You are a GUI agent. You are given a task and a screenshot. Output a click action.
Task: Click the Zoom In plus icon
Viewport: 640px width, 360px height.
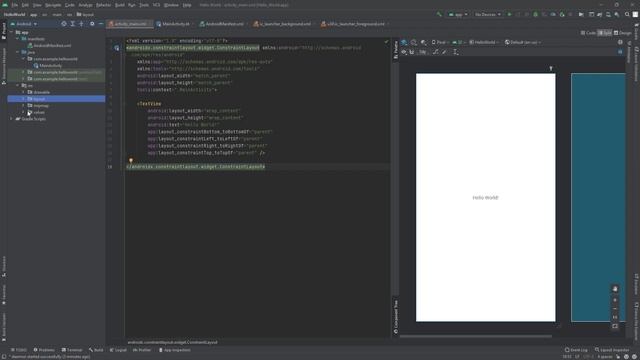[x=615, y=300]
